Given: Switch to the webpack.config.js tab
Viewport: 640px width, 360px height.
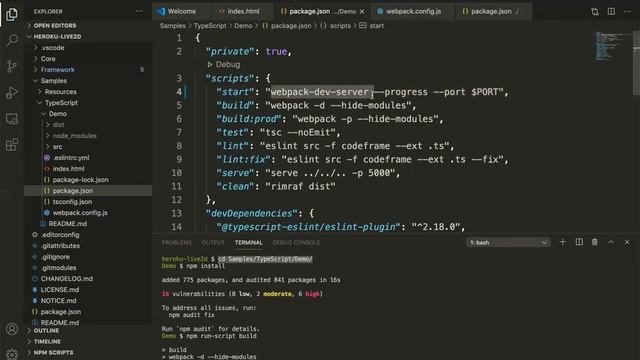Looking at the screenshot, I should pos(413,11).
